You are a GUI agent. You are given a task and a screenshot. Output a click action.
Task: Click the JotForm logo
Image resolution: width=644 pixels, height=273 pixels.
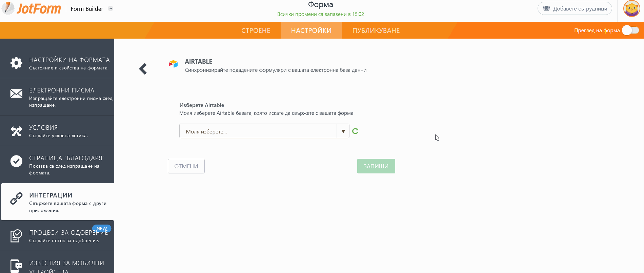(31, 8)
